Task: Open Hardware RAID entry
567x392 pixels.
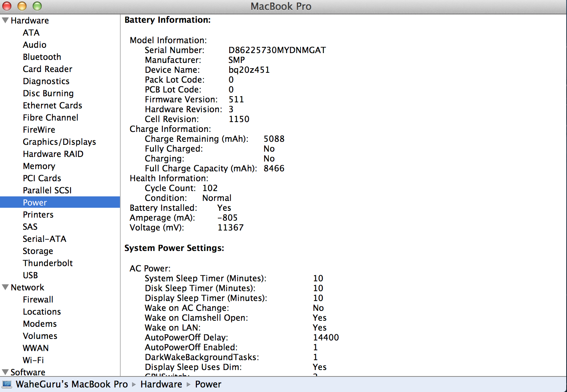Action: pyautogui.click(x=53, y=154)
